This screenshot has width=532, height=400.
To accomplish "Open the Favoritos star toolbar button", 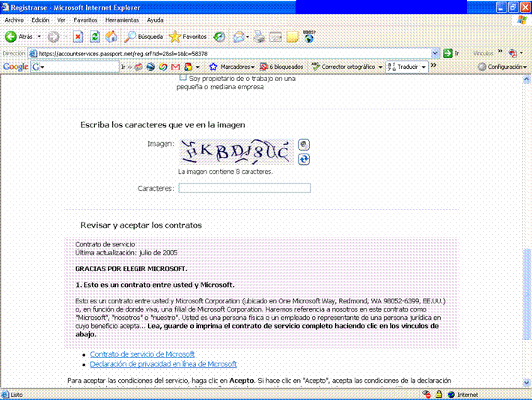I will [188, 37].
